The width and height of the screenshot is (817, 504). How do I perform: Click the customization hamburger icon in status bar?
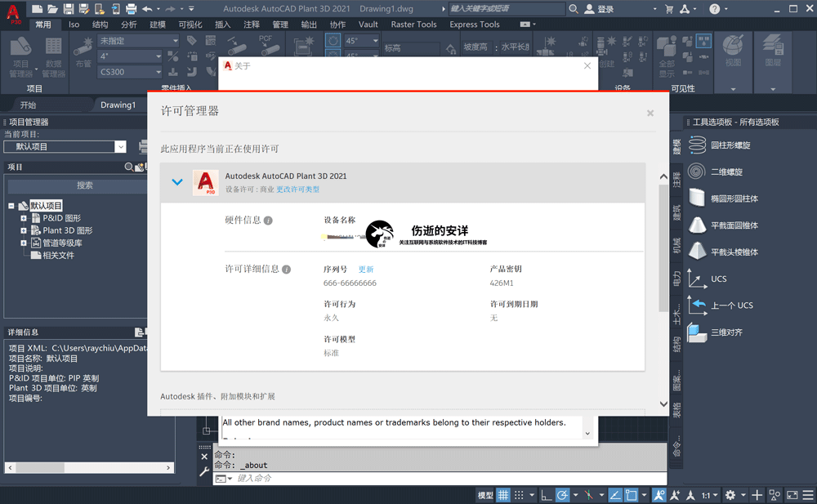[x=808, y=495]
